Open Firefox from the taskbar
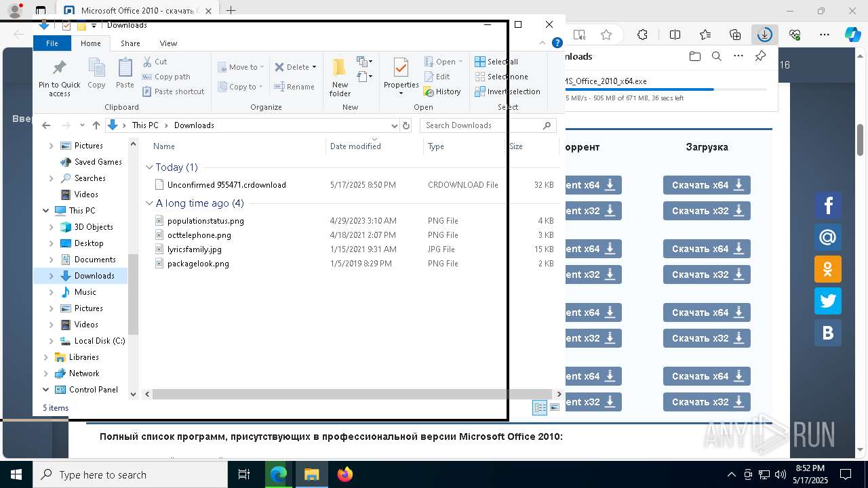The width and height of the screenshot is (868, 488). [345, 474]
